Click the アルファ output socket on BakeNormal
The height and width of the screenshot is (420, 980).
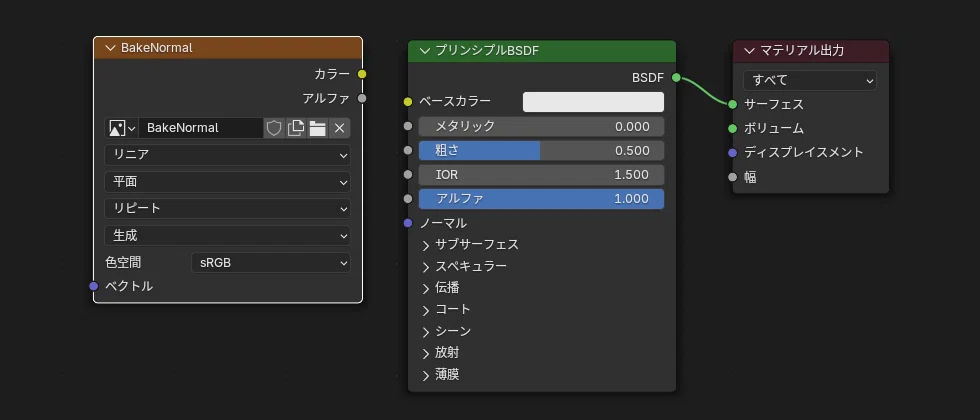[362, 98]
